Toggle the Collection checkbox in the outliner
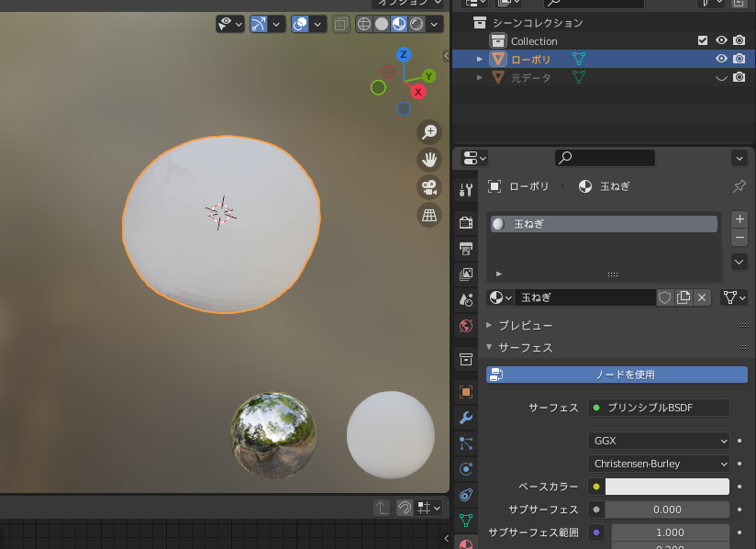Viewport: 756px width, 549px height. [x=702, y=40]
